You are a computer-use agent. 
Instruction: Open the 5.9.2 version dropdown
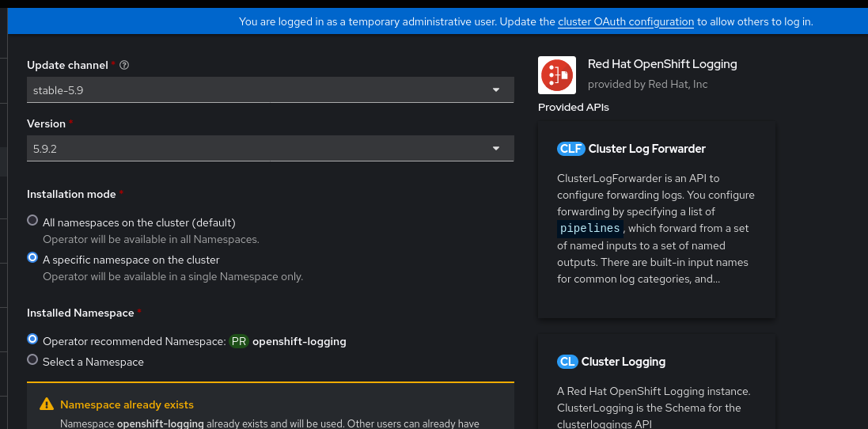pos(261,148)
